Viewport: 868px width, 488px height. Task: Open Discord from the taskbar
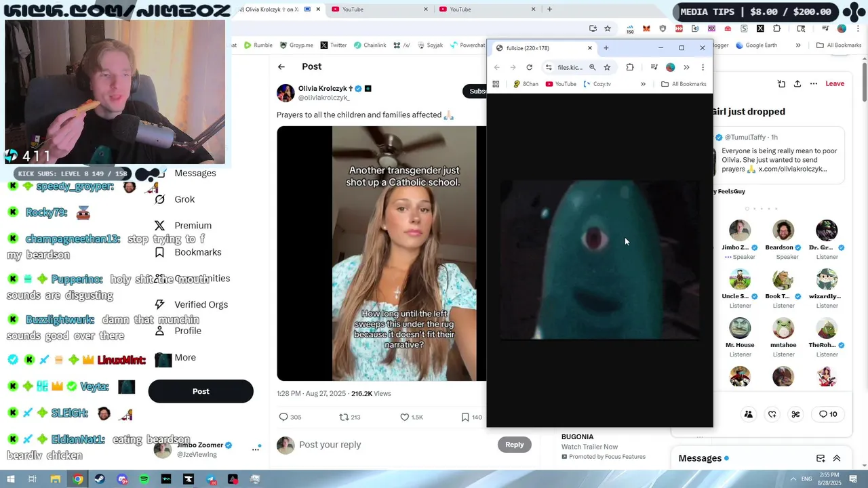click(x=122, y=479)
